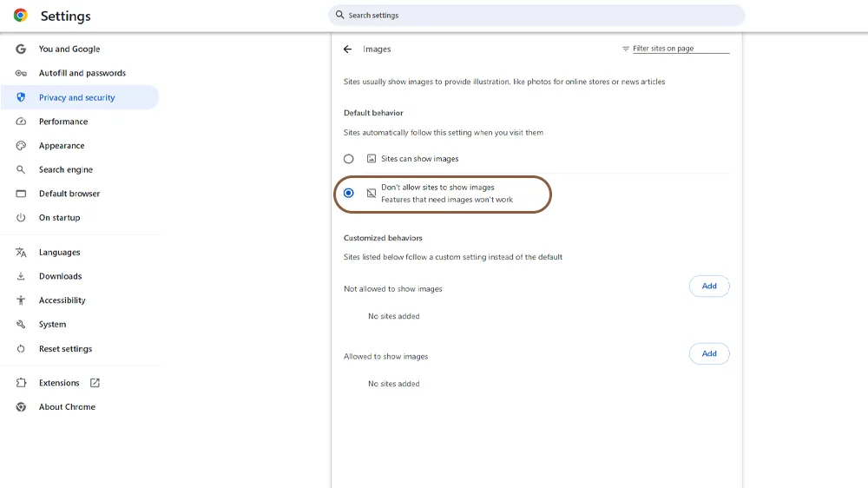Open the Search engine settings

pyautogui.click(x=65, y=170)
